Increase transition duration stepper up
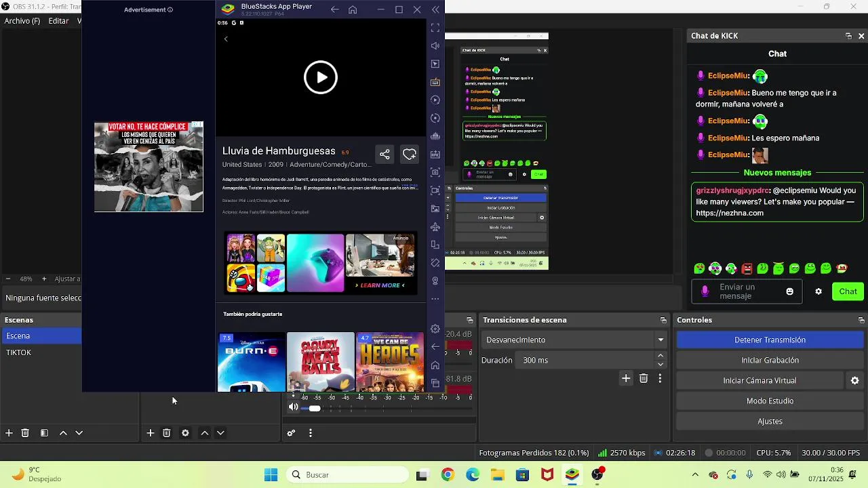 click(660, 356)
